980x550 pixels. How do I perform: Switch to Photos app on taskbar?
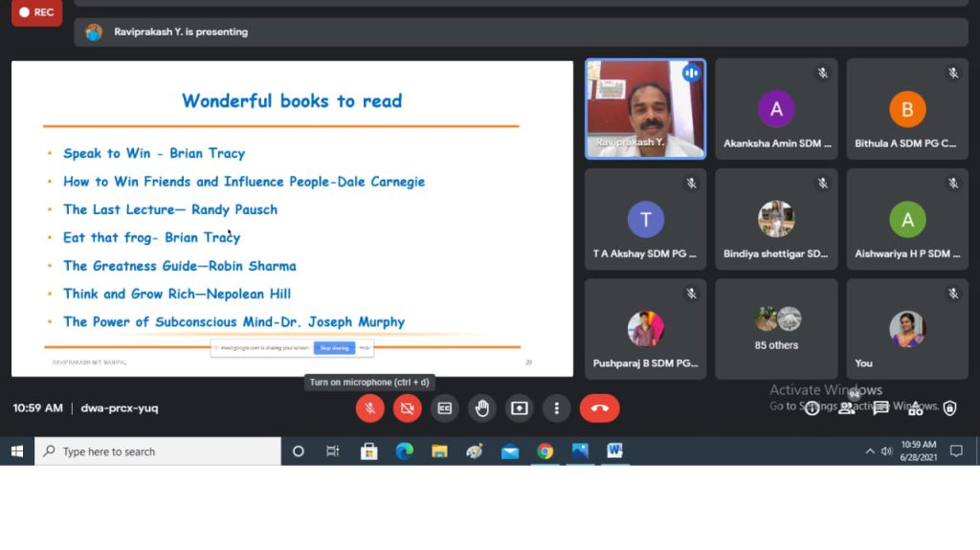pos(580,451)
